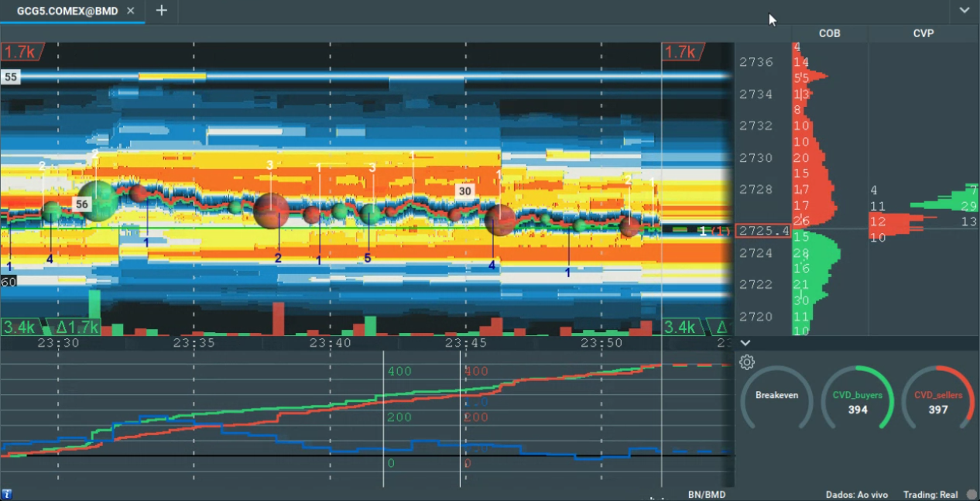Image resolution: width=980 pixels, height=501 pixels.
Task: Click the gray connection status circle
Action: pos(971,494)
